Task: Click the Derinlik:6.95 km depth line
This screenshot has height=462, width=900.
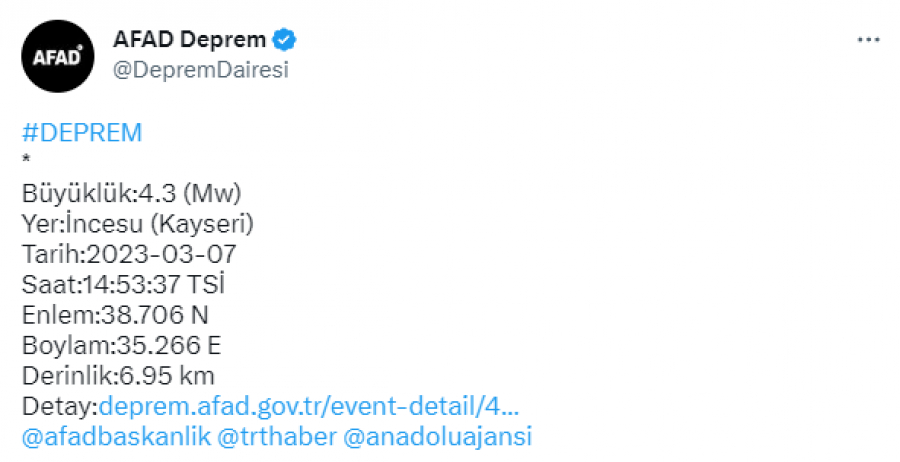Action: click(118, 376)
